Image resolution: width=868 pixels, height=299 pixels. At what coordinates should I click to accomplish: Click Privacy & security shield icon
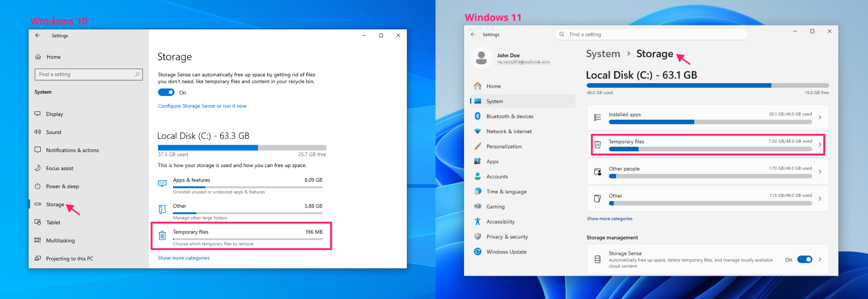click(478, 237)
